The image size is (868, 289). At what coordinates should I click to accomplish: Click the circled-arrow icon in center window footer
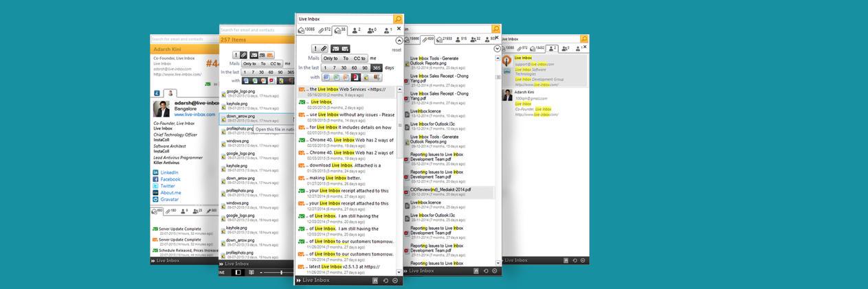click(x=395, y=280)
